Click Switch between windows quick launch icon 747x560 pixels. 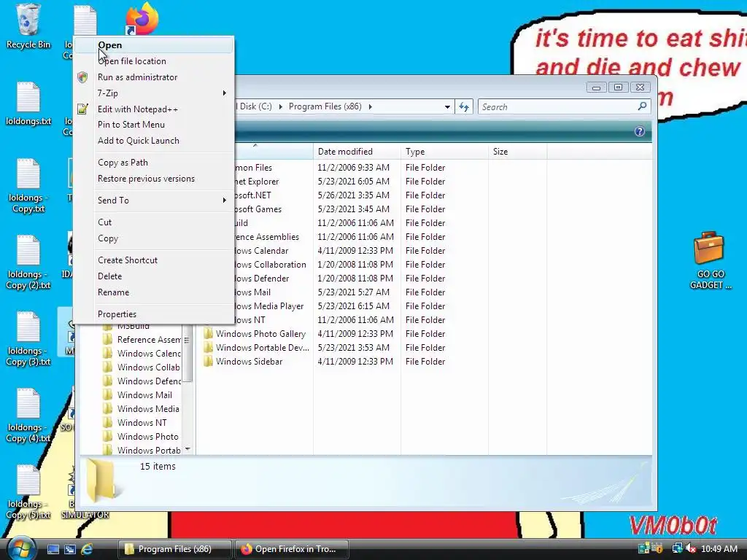click(x=69, y=549)
